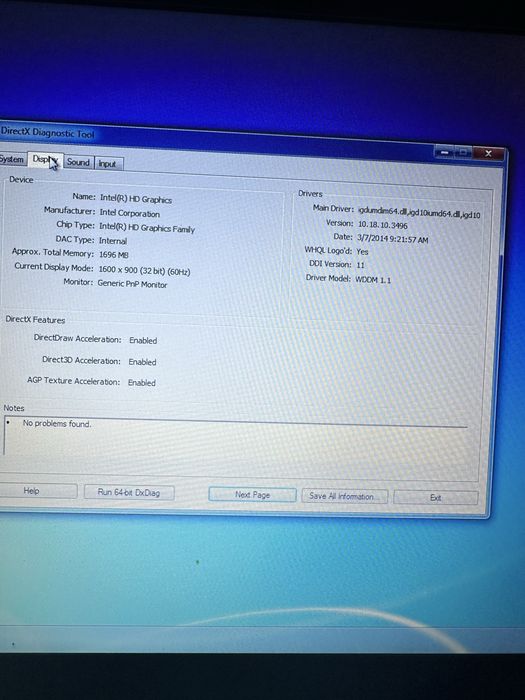The image size is (525, 700).
Task: Click the driver version 10.18.10.3496
Action: click(x=383, y=225)
